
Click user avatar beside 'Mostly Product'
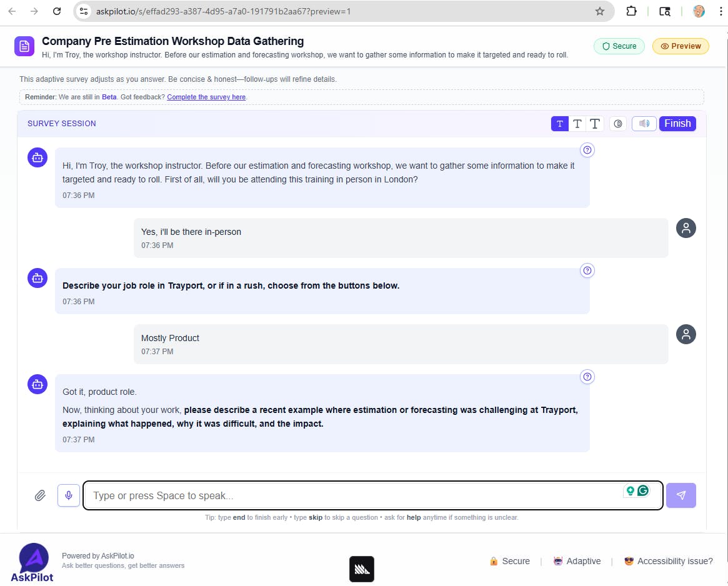pyautogui.click(x=686, y=334)
